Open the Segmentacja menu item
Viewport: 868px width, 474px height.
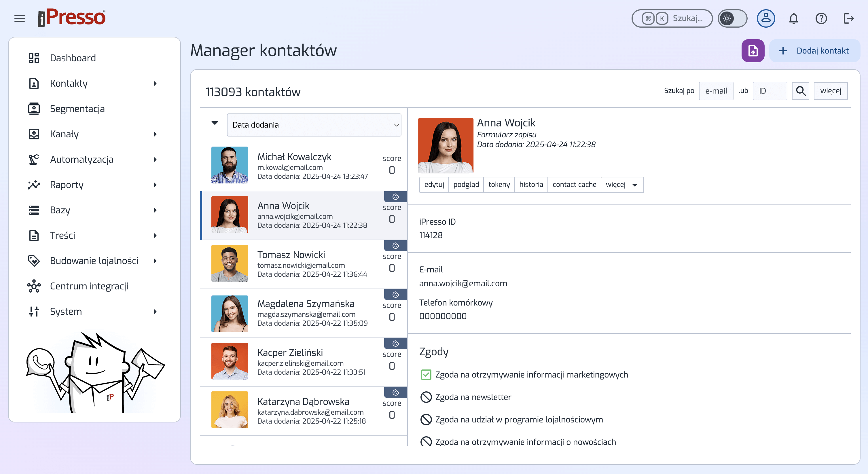(x=77, y=109)
